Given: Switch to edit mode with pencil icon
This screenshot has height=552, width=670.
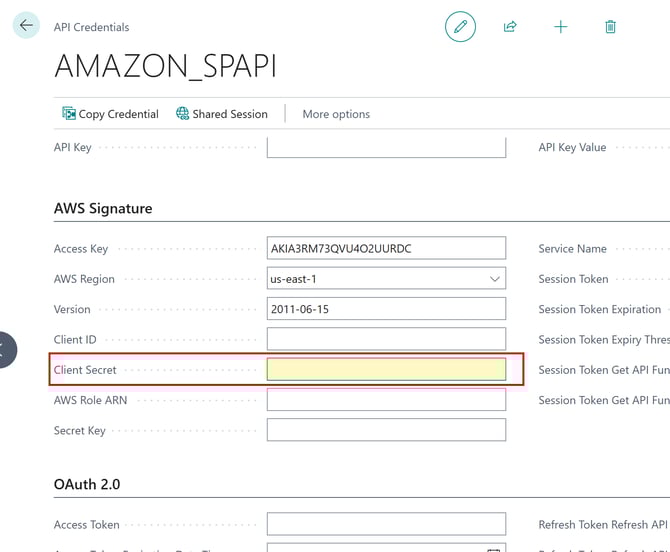Looking at the screenshot, I should [460, 26].
